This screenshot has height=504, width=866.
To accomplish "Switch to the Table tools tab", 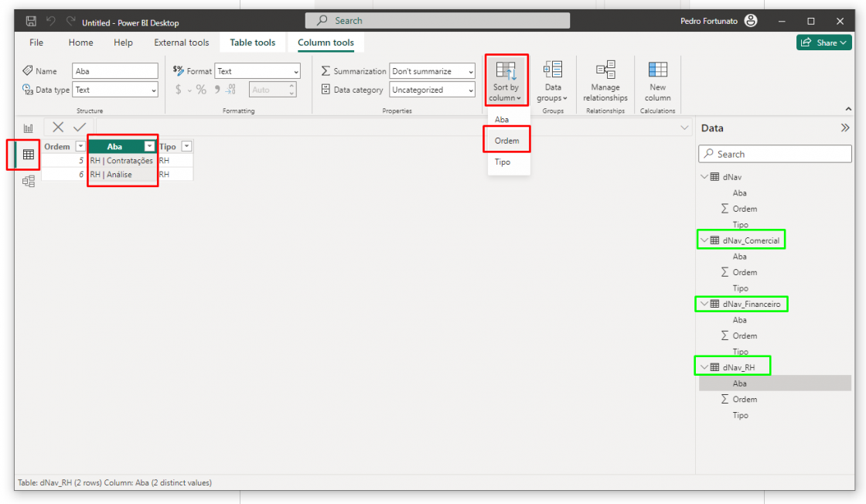I will click(252, 43).
